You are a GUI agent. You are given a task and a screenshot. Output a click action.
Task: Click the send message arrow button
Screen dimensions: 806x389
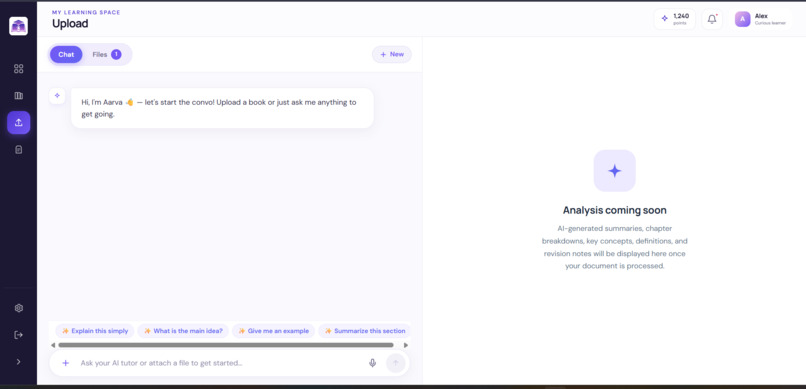(x=396, y=363)
